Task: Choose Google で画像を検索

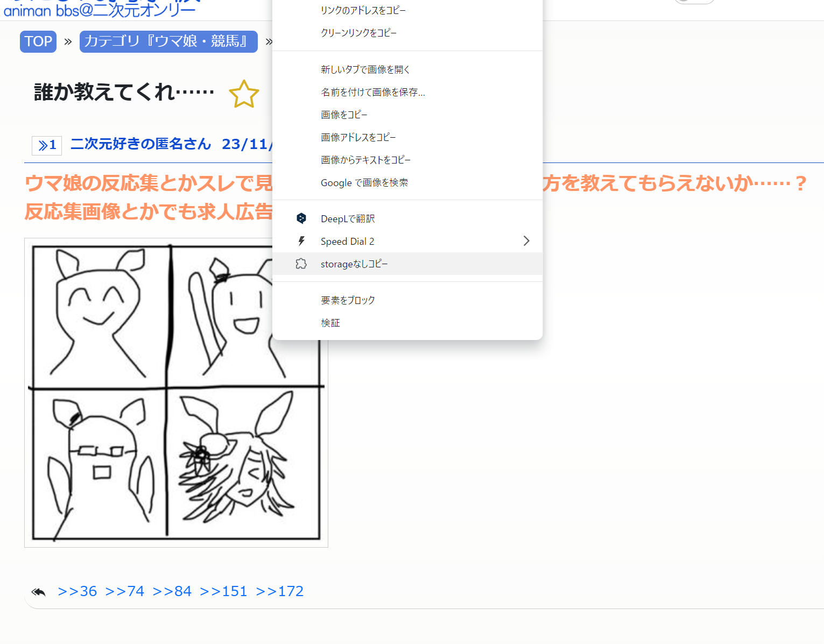Action: 407,182
